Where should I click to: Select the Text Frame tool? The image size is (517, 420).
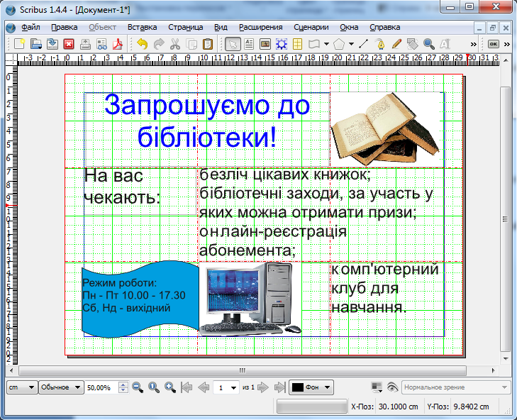[249, 44]
